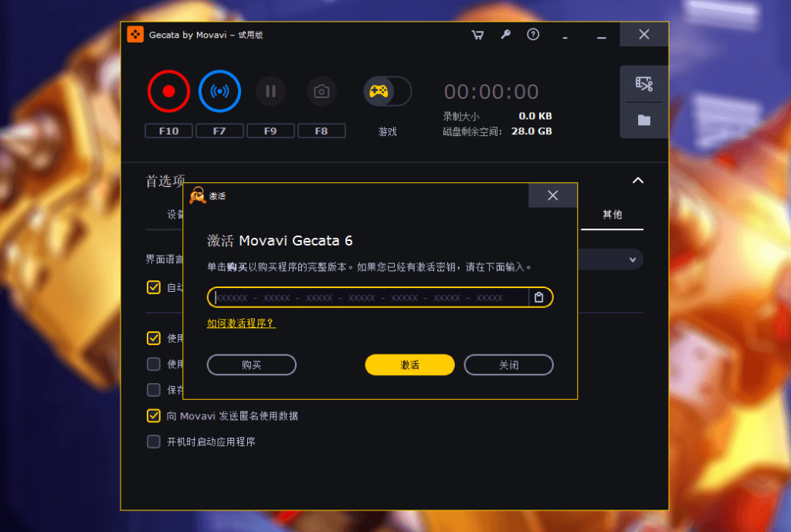The width and height of the screenshot is (791, 532).
Task: Click the activation key input field
Action: tap(368, 297)
